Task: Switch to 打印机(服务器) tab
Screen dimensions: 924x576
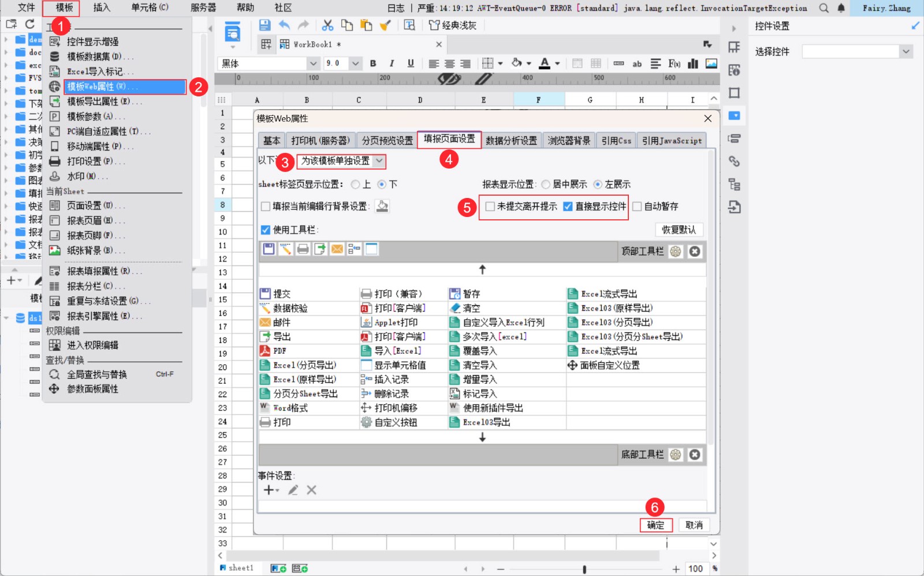Action: [x=321, y=141]
